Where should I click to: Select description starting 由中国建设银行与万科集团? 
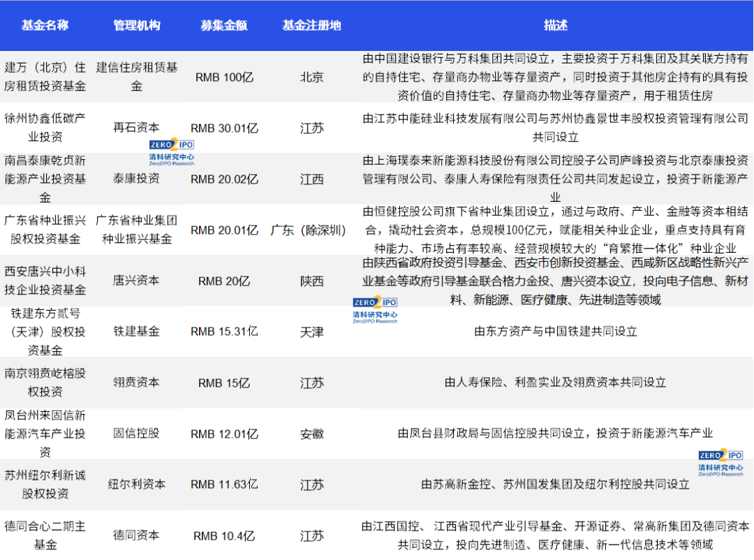pos(556,77)
